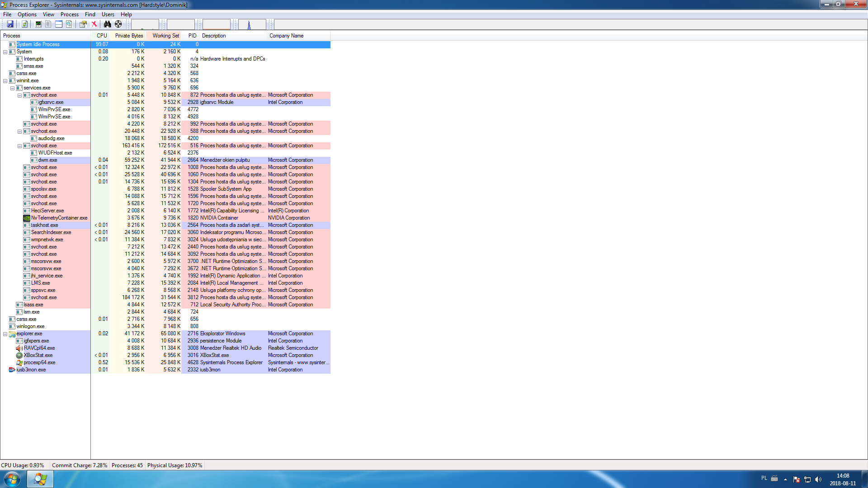Click the speaker icon beside RAVCpl64.exe
This screenshot has width=868, height=488.
coord(19,348)
